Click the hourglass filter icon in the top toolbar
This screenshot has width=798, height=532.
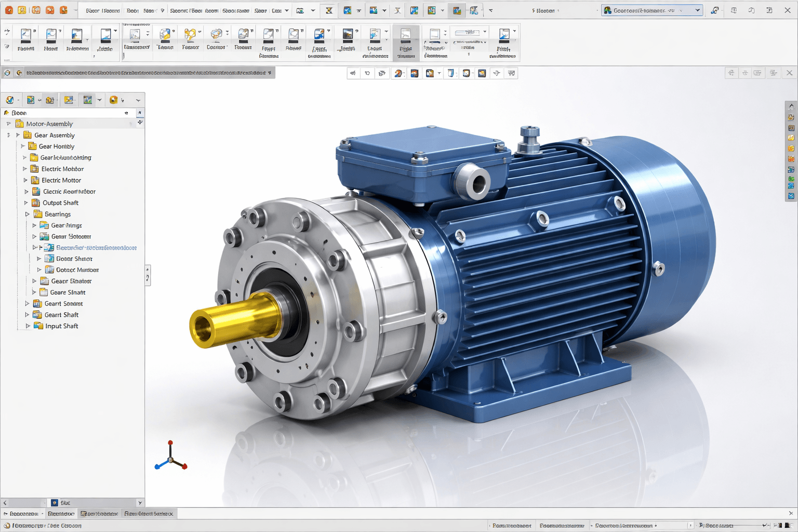(x=329, y=10)
